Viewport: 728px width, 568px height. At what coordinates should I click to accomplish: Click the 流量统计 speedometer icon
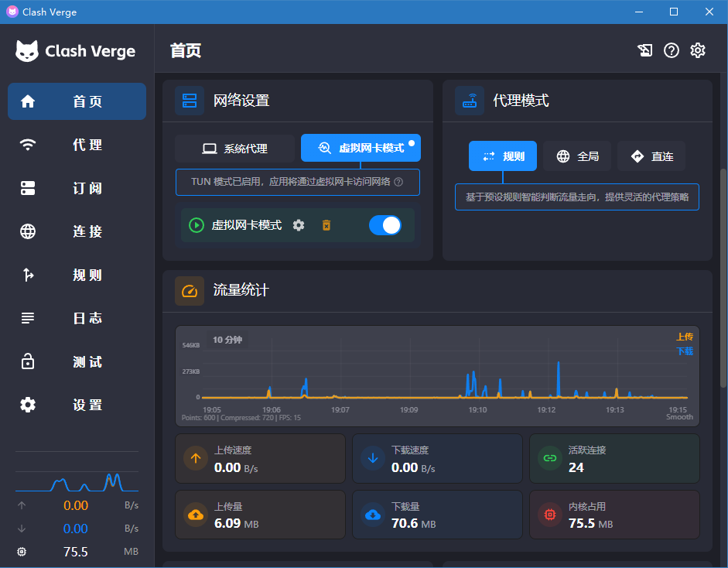click(x=190, y=291)
